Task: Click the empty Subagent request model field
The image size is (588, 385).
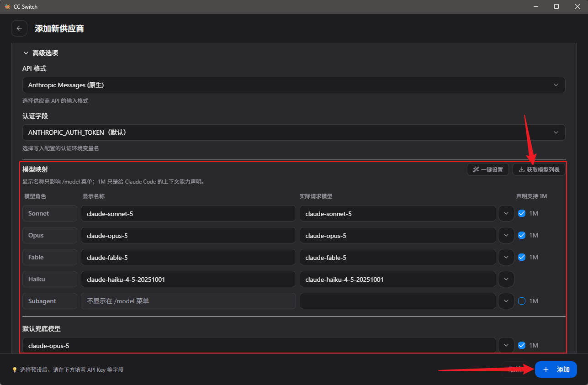Action: point(397,301)
